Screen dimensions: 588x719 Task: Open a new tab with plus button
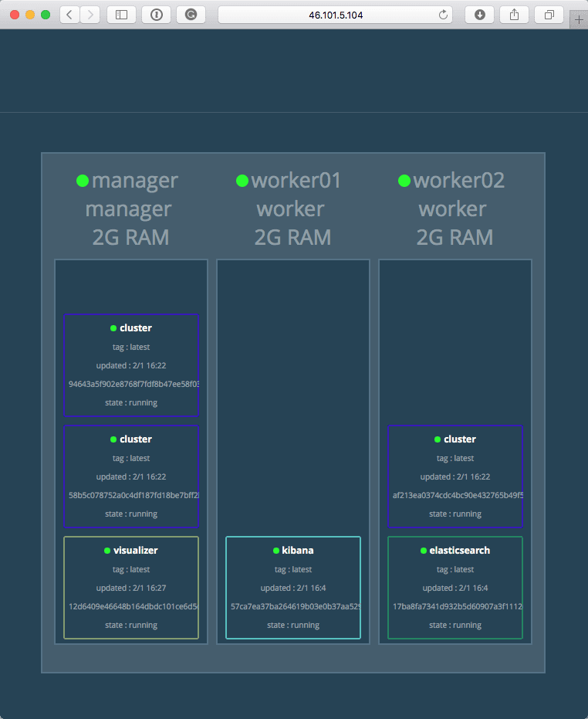(x=578, y=21)
